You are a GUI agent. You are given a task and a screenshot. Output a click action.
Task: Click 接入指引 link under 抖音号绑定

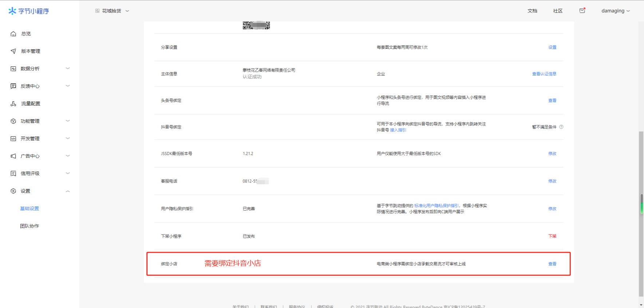398,130
